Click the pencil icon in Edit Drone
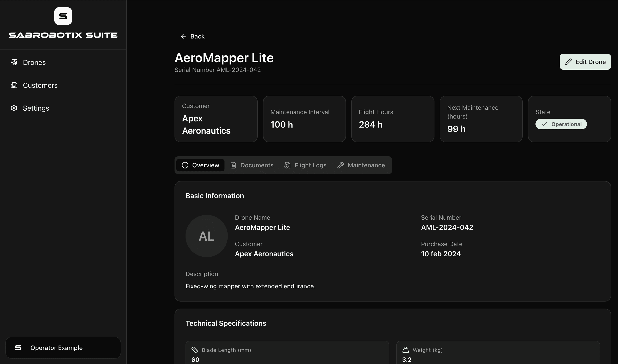Viewport: 618px width, 364px height. click(568, 62)
